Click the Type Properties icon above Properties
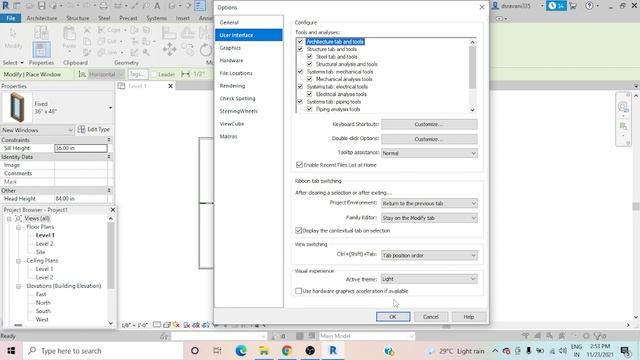Screen dimensions: 640x360 pos(41,32)
